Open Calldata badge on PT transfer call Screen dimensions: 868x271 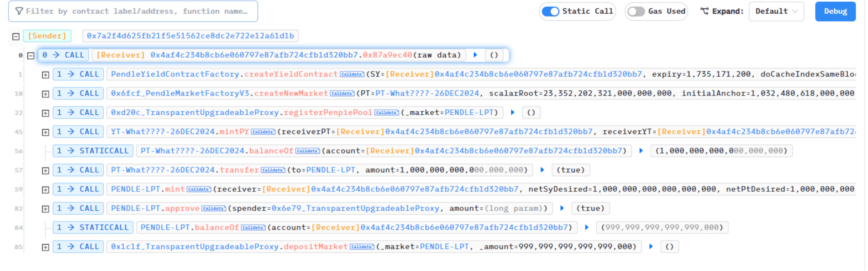coord(273,170)
